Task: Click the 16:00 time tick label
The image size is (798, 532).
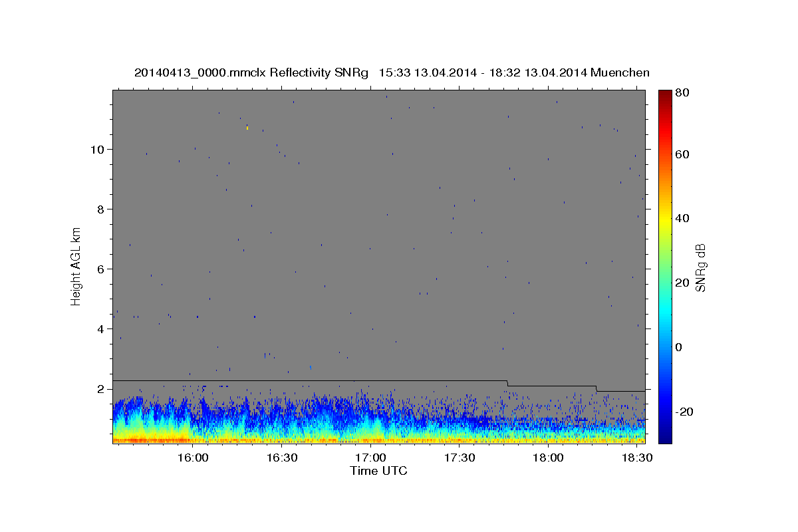Action: point(193,458)
